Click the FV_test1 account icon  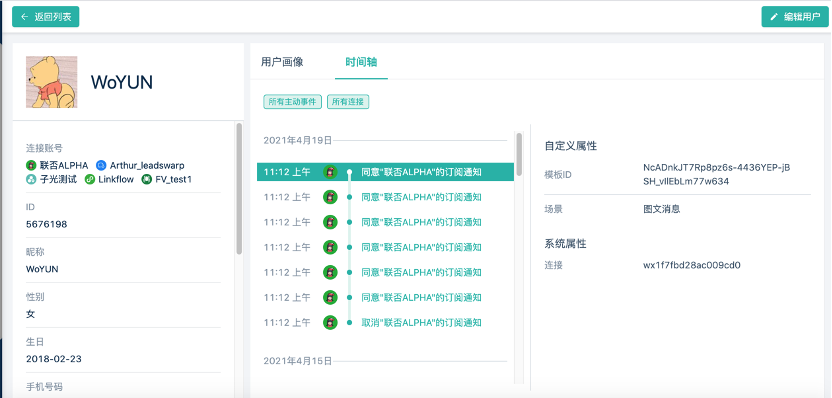click(146, 179)
